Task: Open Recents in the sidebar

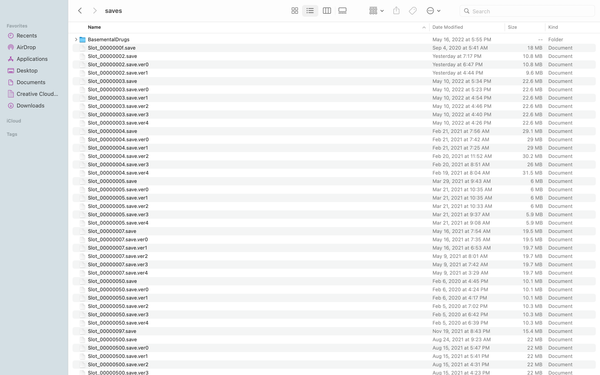Action: point(26,36)
